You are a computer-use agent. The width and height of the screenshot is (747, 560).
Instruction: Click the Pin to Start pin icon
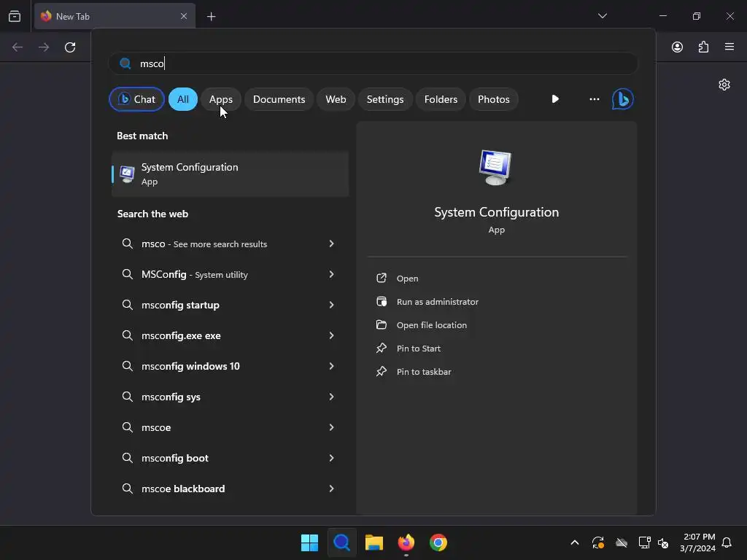point(382,348)
